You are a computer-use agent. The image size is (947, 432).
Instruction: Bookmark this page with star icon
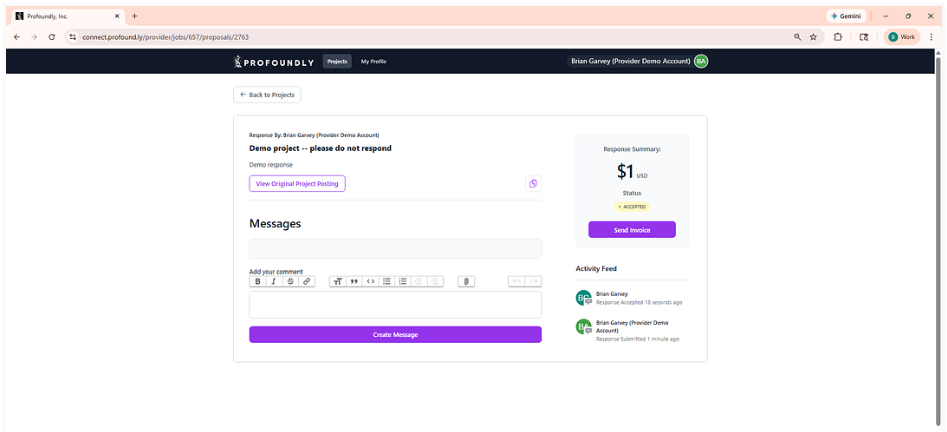(x=813, y=36)
